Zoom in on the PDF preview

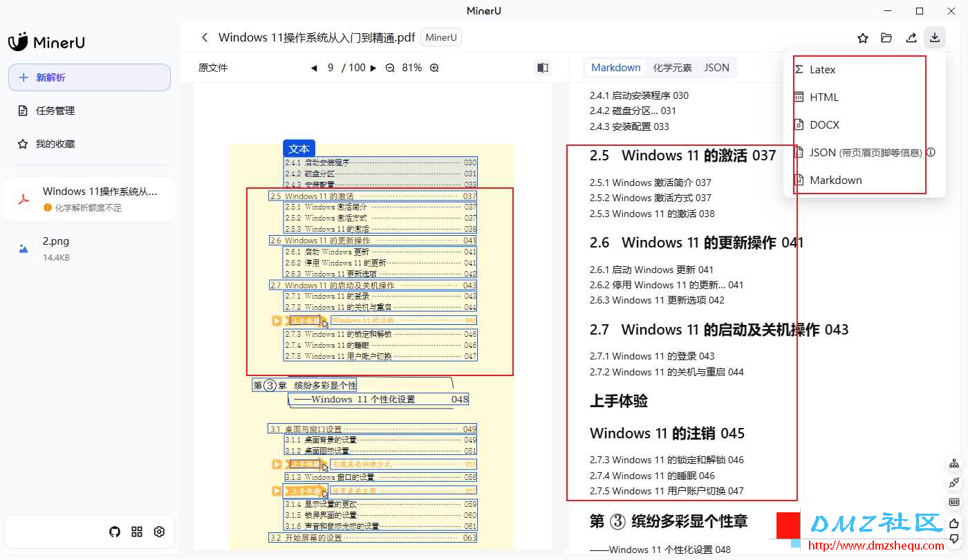pyautogui.click(x=434, y=68)
